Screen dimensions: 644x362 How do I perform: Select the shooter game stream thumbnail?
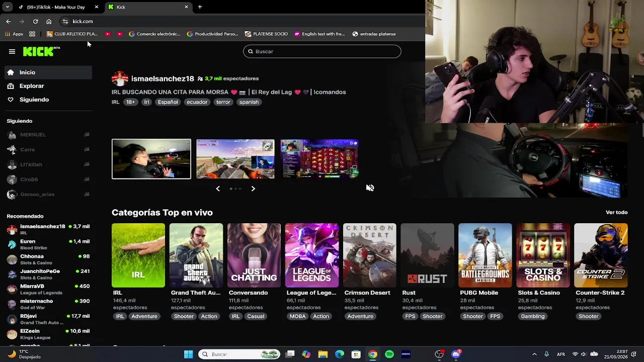pos(235,159)
